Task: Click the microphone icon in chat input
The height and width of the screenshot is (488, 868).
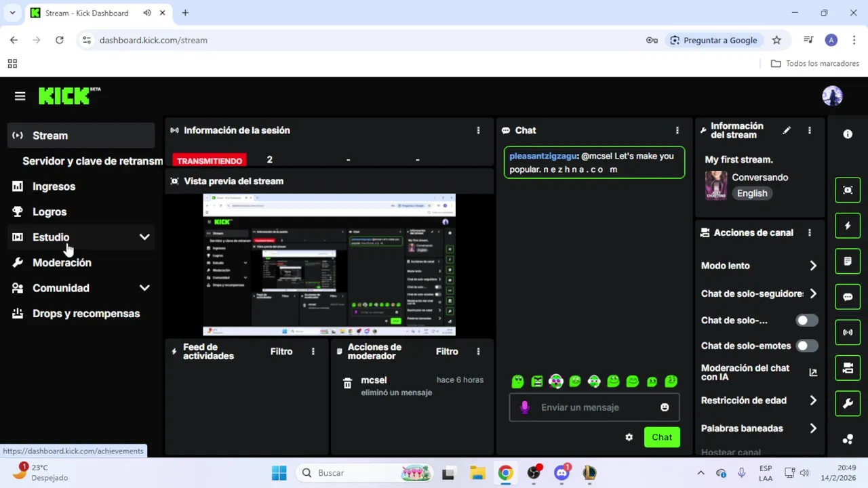Action: (x=524, y=407)
